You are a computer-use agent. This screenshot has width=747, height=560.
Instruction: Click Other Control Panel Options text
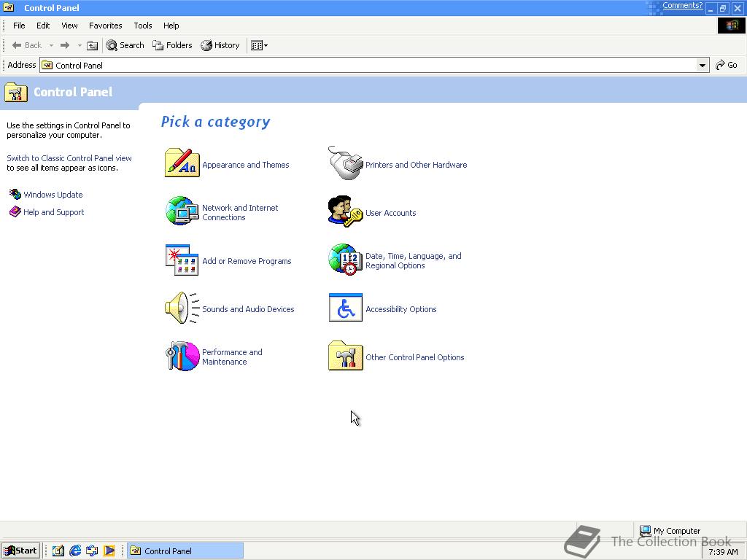coord(414,357)
